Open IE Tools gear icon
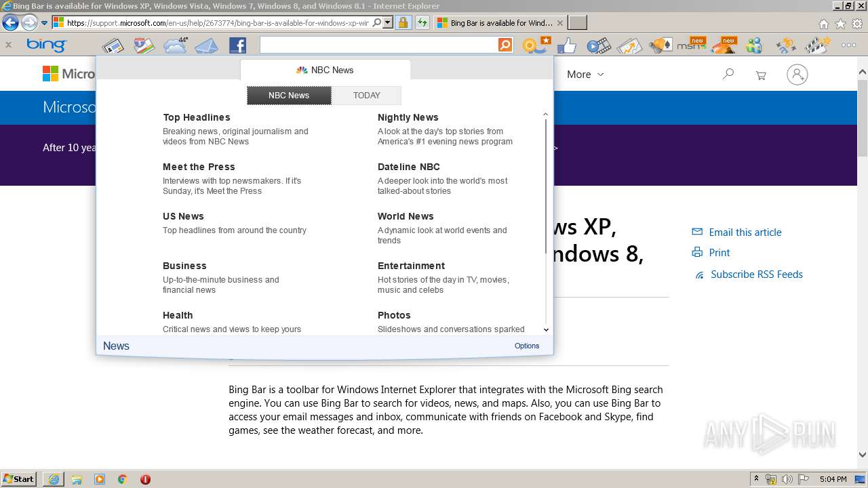The height and width of the screenshot is (488, 868). [857, 23]
